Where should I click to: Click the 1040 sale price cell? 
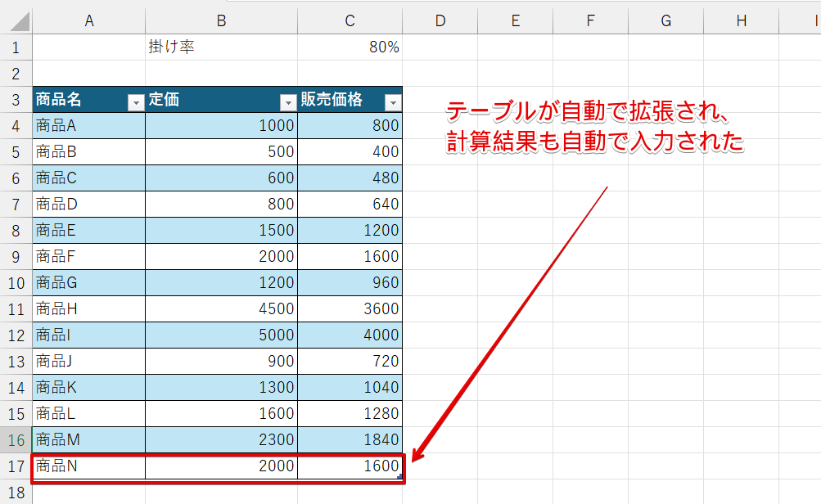click(350, 387)
